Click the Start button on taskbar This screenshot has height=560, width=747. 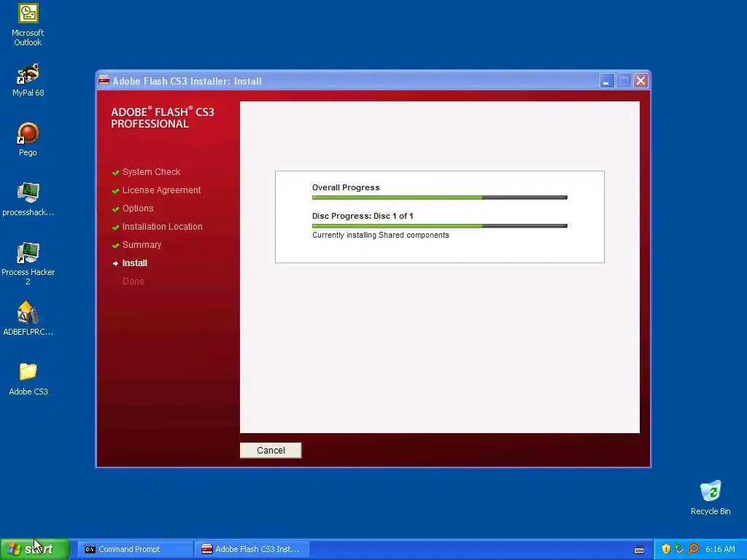[35, 549]
